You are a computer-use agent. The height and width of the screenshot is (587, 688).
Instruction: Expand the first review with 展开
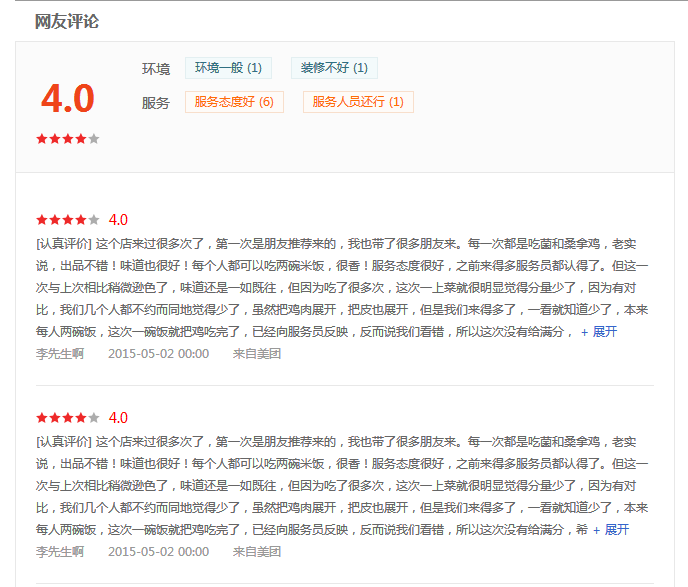599,332
